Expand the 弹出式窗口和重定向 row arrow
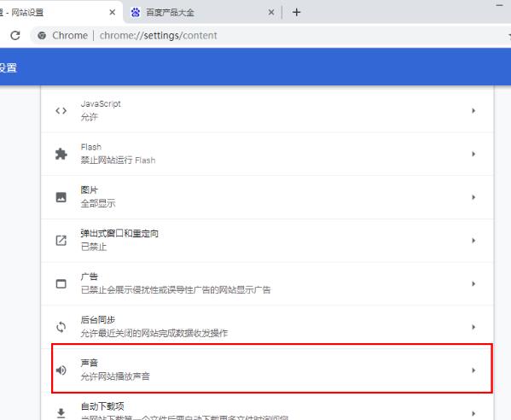 pos(473,241)
